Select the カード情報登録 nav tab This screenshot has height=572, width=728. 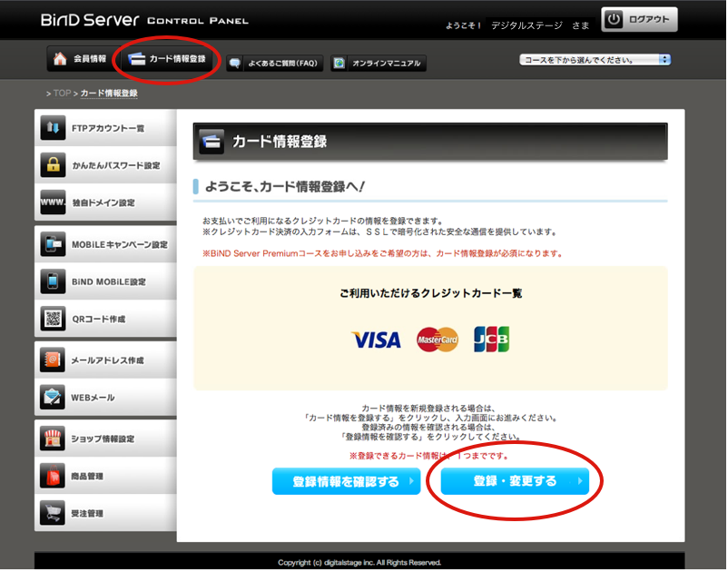point(168,59)
